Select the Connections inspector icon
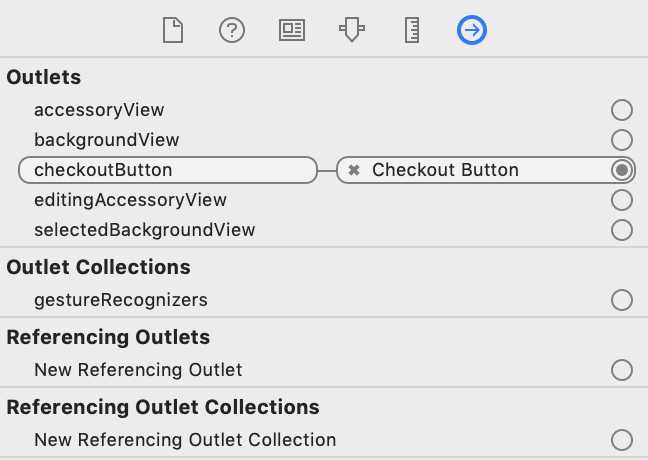Image resolution: width=648 pixels, height=460 pixels. pyautogui.click(x=472, y=30)
